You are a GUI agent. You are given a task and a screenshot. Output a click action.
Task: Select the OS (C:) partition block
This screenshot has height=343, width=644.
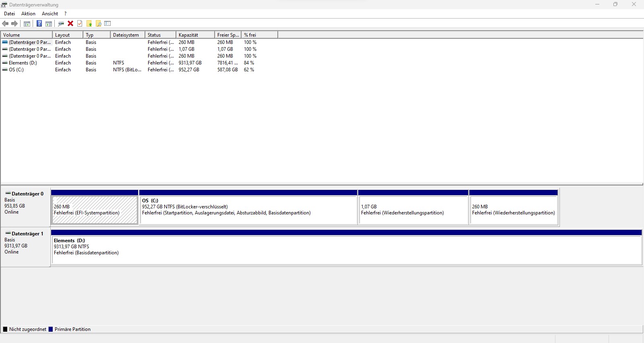[248, 210]
